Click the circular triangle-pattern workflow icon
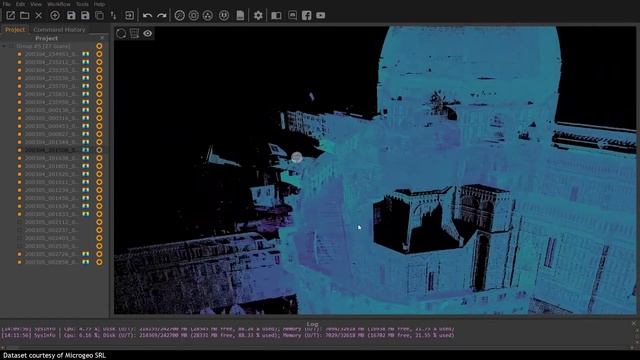This screenshot has height=360, width=640. point(208,16)
